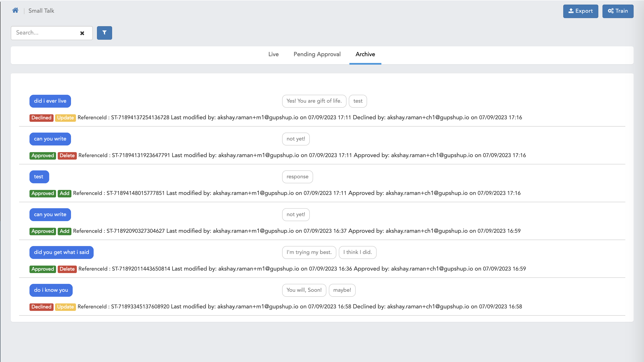Click the Small Talk breadcrumb label
Image resolution: width=644 pixels, height=362 pixels.
click(x=41, y=11)
